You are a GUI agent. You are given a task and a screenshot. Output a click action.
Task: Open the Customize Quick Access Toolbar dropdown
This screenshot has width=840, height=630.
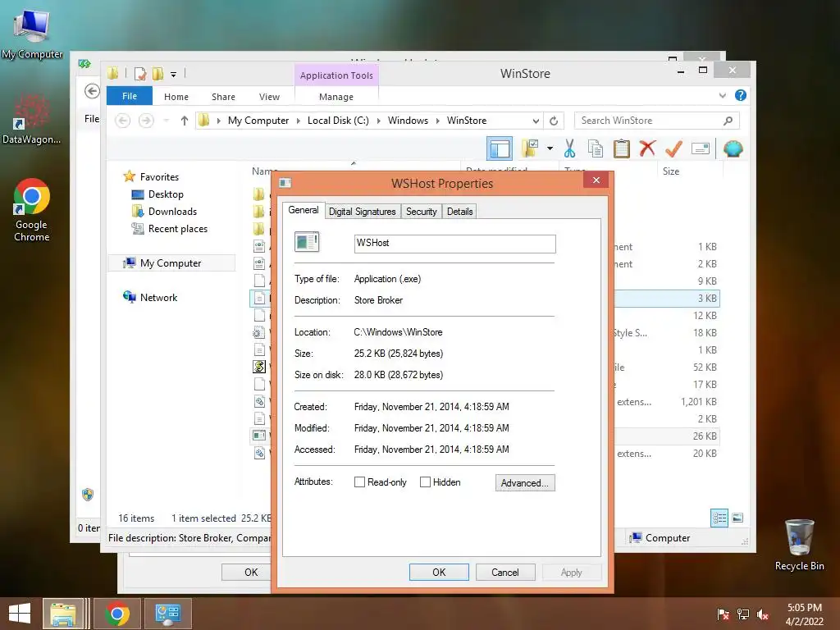(174, 75)
